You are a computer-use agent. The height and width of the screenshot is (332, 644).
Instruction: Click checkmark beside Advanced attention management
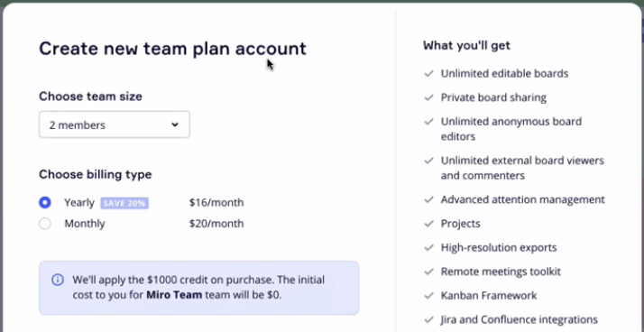coord(428,199)
